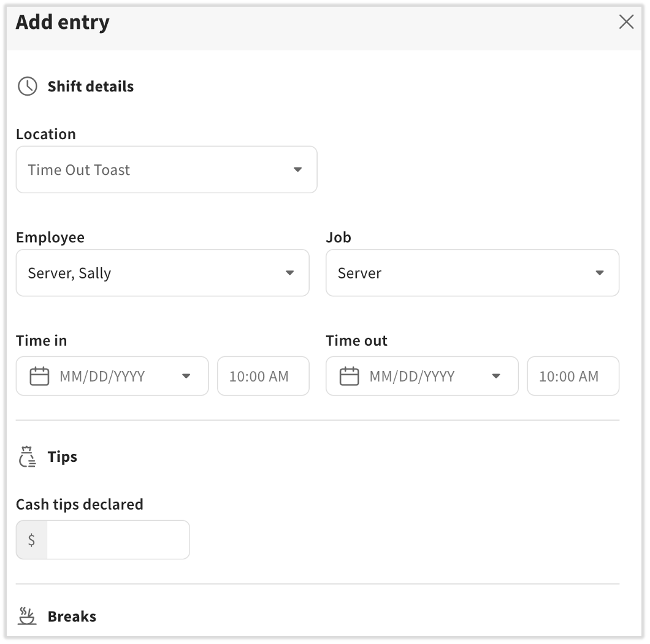The height and width of the screenshot is (644, 650).
Task: Select the Time in 10:00 AM field
Action: (263, 376)
